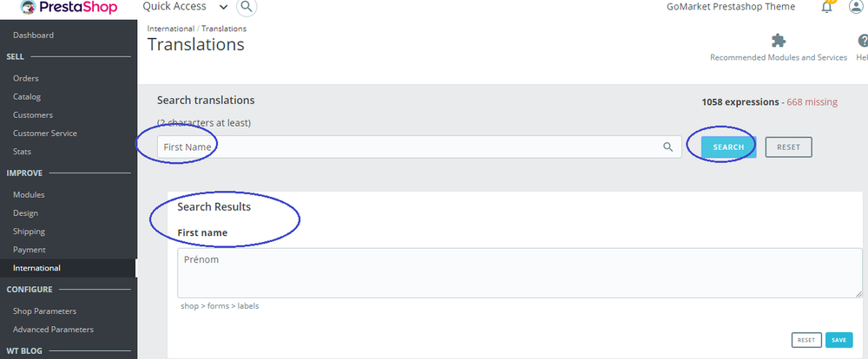
Task: Click magnifier icon inside translations search field
Action: pos(667,147)
